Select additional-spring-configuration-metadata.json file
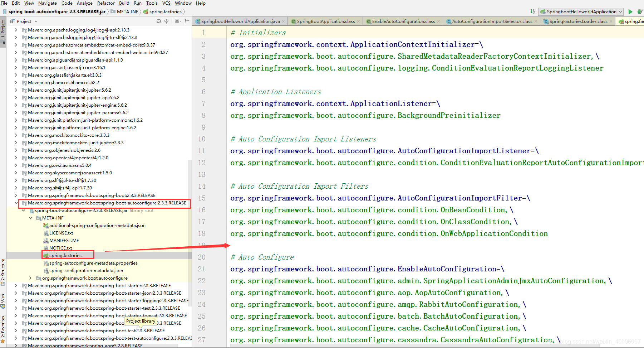This screenshot has height=348, width=644. [x=97, y=226]
